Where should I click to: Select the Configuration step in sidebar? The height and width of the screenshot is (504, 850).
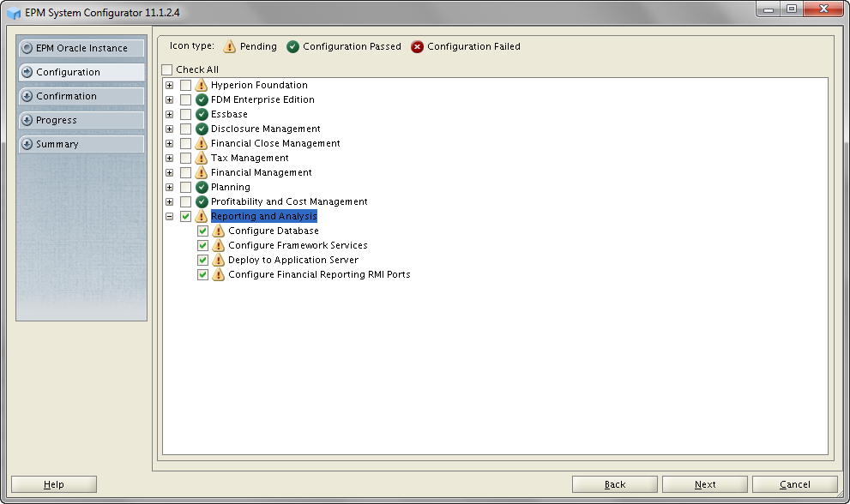pos(81,72)
